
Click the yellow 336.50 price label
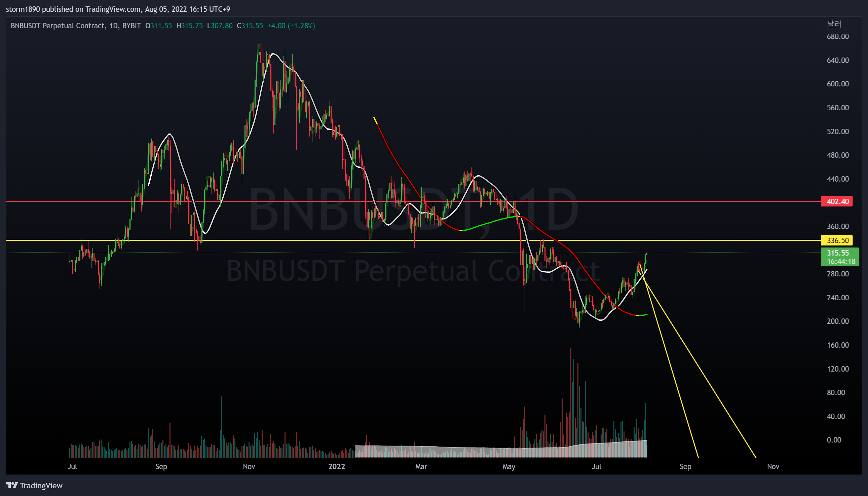pyautogui.click(x=837, y=240)
